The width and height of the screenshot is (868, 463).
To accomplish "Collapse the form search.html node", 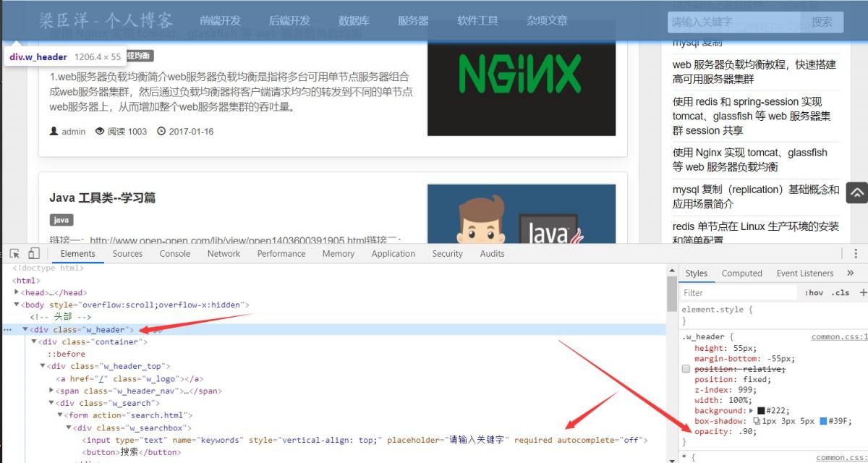I will click(x=60, y=415).
